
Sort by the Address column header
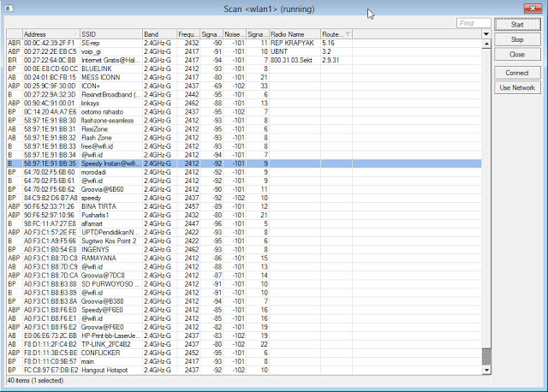pyautogui.click(x=51, y=33)
